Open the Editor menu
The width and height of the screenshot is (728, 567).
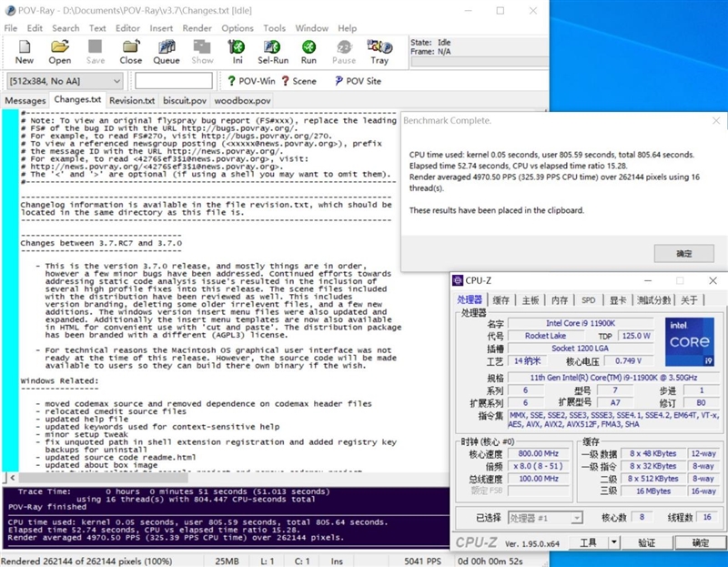point(127,28)
